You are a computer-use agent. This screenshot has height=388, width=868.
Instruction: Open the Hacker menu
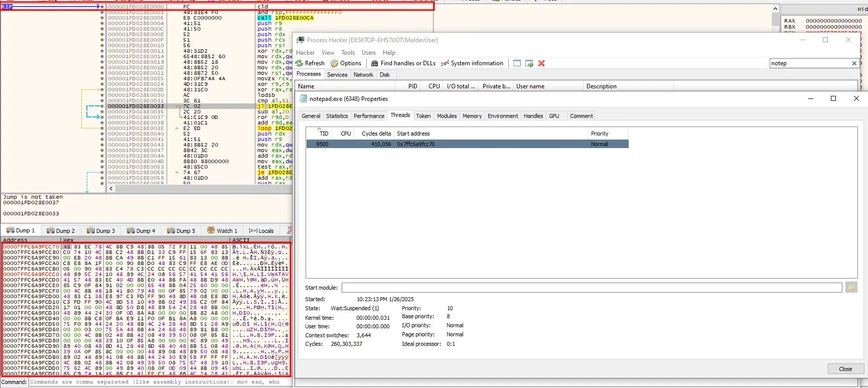[305, 53]
